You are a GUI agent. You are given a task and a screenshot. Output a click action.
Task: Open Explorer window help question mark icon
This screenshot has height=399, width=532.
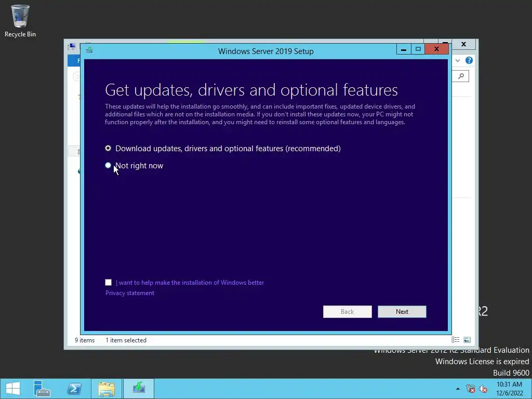tap(469, 60)
